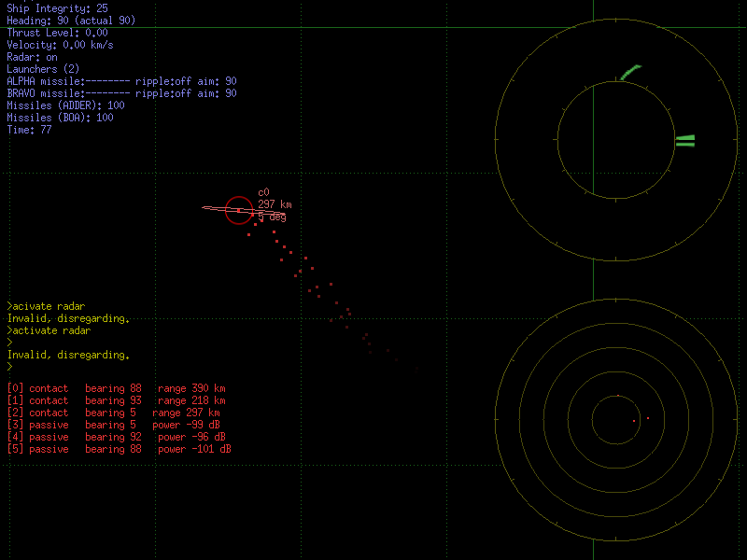Select passive [5] bearing 88 power -101 dB
747x560 pixels.
[120, 449]
